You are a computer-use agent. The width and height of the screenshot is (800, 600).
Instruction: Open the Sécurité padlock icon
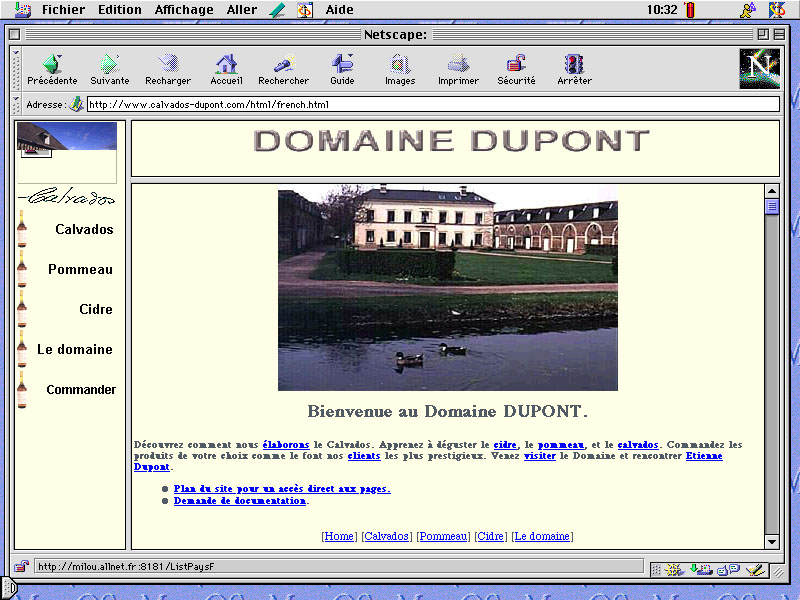tap(516, 64)
